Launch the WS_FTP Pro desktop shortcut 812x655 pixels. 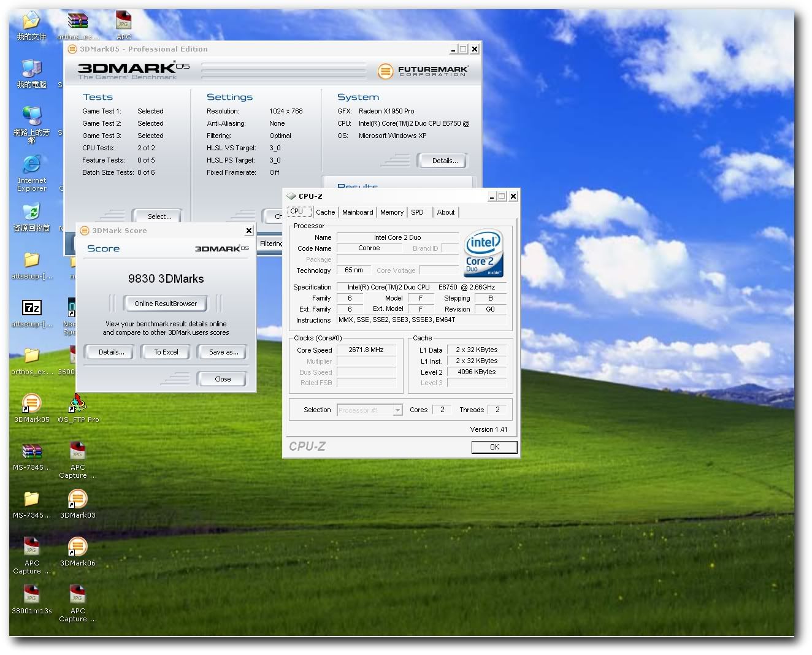pos(78,403)
